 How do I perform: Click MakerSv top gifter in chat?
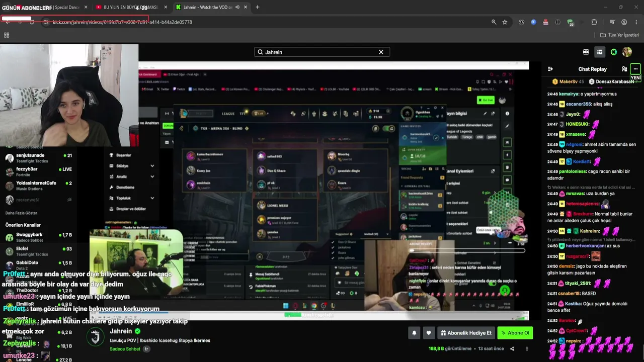coord(568,81)
